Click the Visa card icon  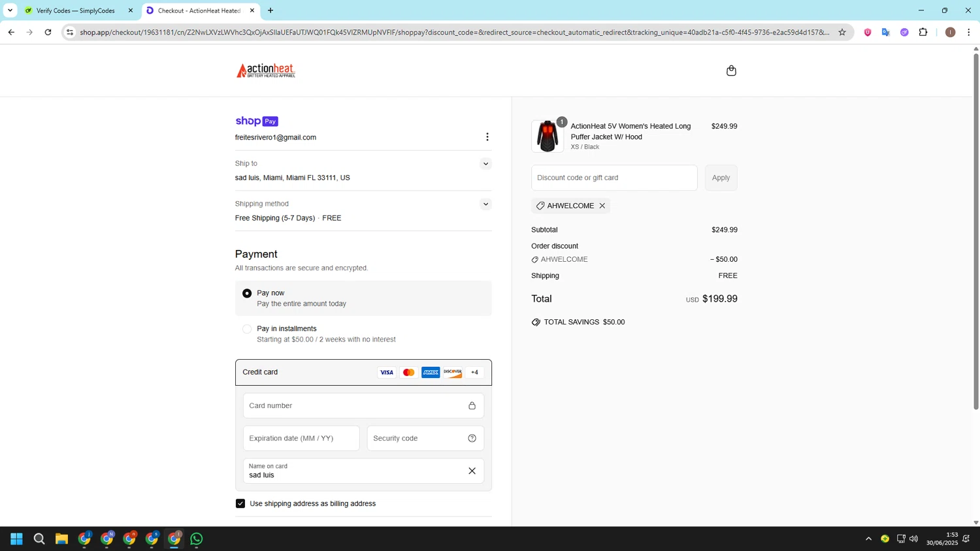(387, 373)
